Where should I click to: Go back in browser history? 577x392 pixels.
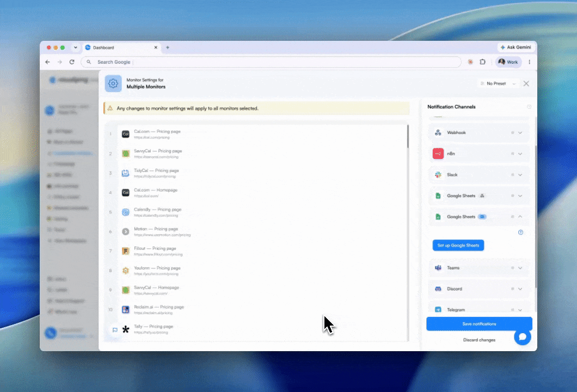pyautogui.click(x=47, y=62)
